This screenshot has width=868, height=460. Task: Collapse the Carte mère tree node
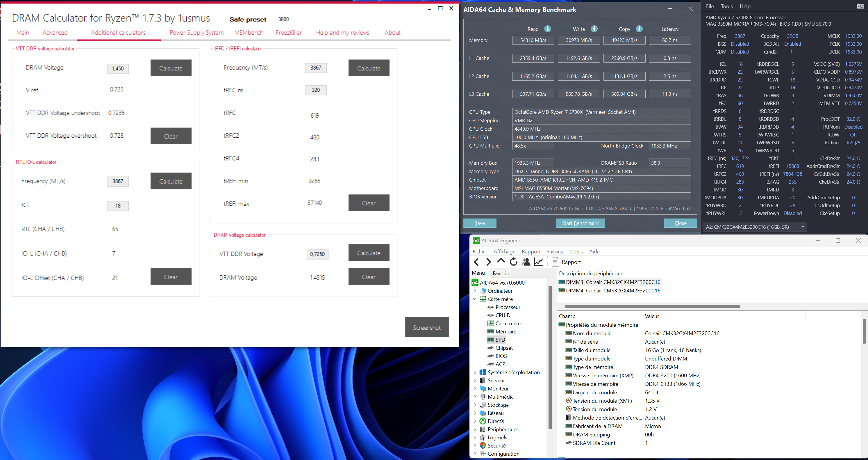pyautogui.click(x=475, y=299)
